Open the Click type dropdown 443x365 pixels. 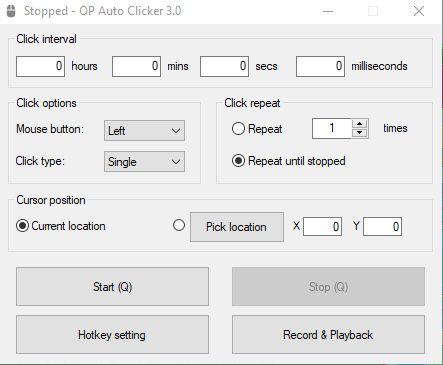tap(144, 162)
